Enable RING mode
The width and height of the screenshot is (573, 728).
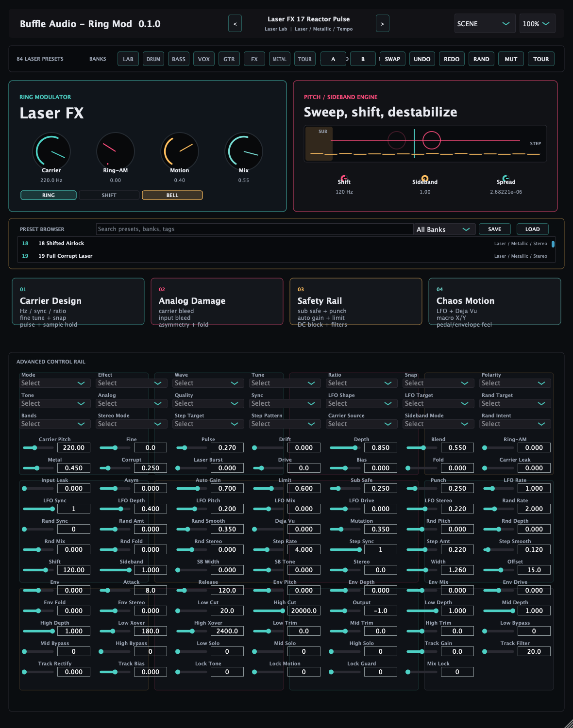[x=49, y=195]
